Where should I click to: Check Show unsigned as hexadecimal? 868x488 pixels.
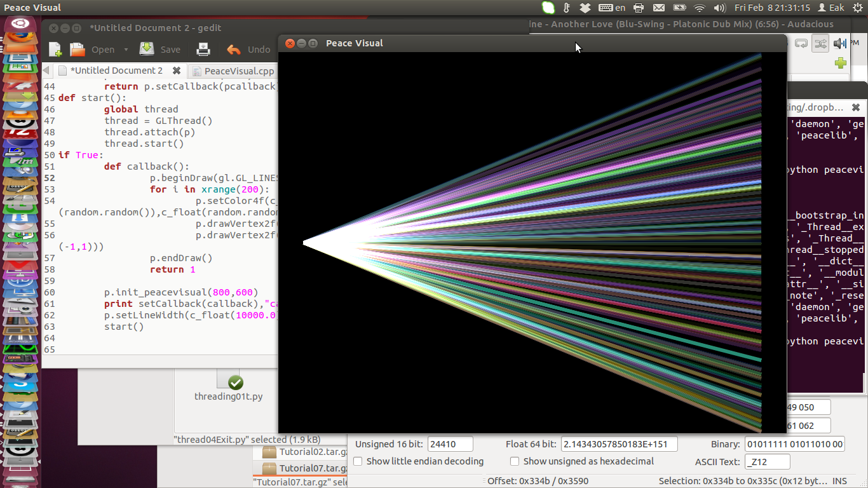pyautogui.click(x=515, y=461)
